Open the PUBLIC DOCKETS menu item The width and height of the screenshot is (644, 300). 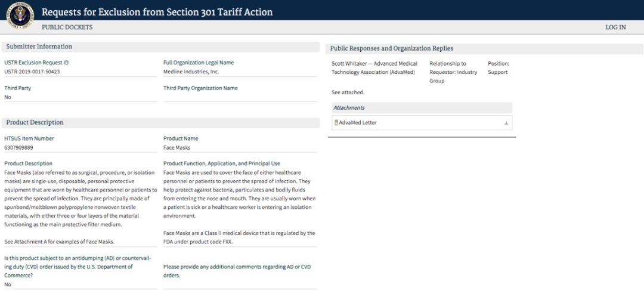67,27
